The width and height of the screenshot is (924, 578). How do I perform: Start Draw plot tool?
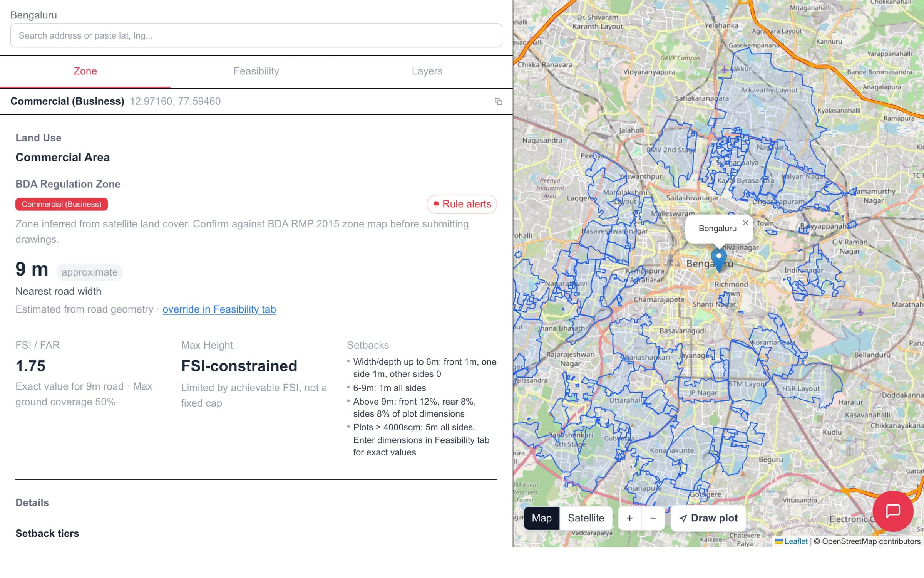pyautogui.click(x=708, y=518)
